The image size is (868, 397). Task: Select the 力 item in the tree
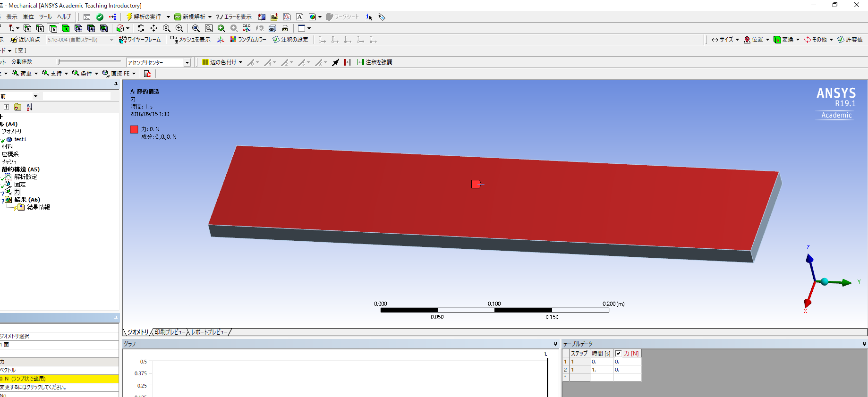point(17,192)
